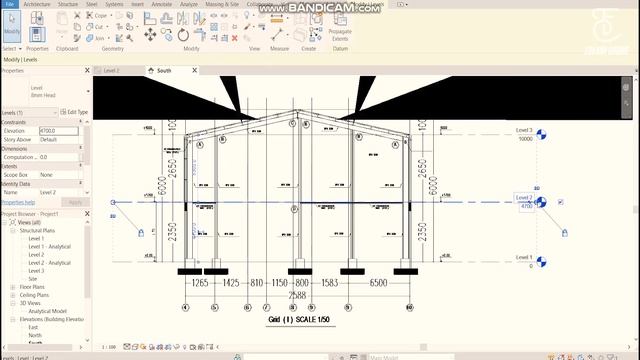Viewport: 640px width, 360px height.
Task: Click the view scale 1 : 100
Action: pyautogui.click(x=109, y=347)
